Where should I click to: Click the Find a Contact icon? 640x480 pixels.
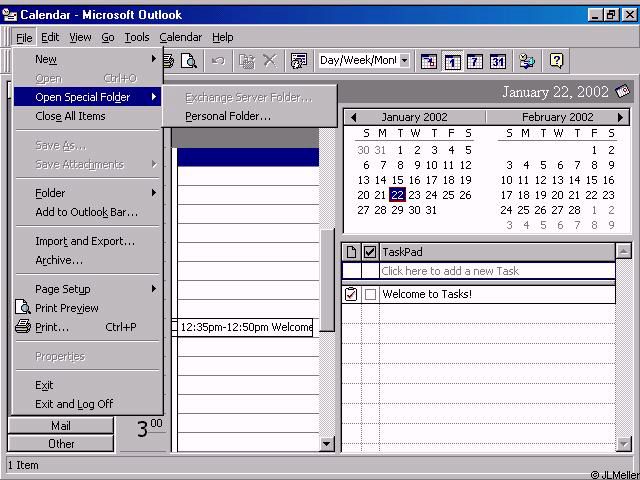tap(527, 61)
